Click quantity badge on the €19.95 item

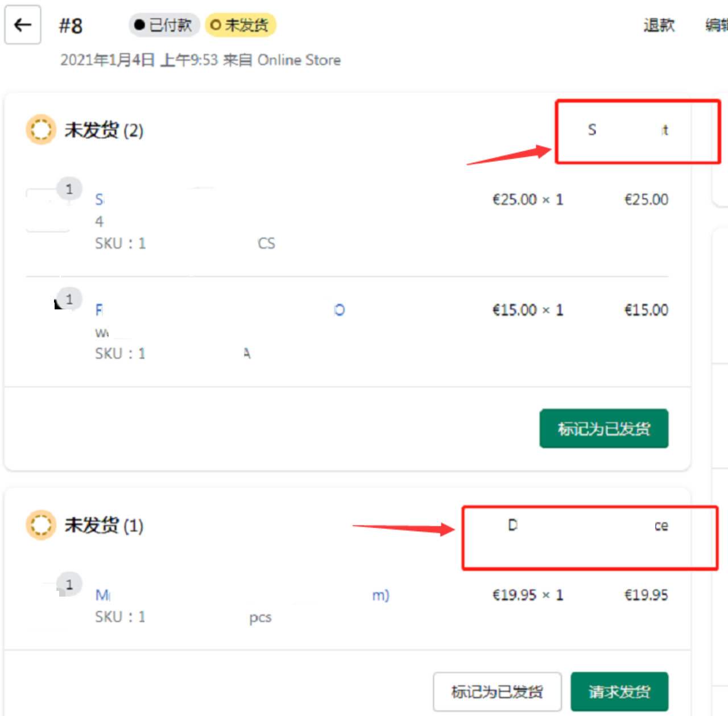[69, 584]
